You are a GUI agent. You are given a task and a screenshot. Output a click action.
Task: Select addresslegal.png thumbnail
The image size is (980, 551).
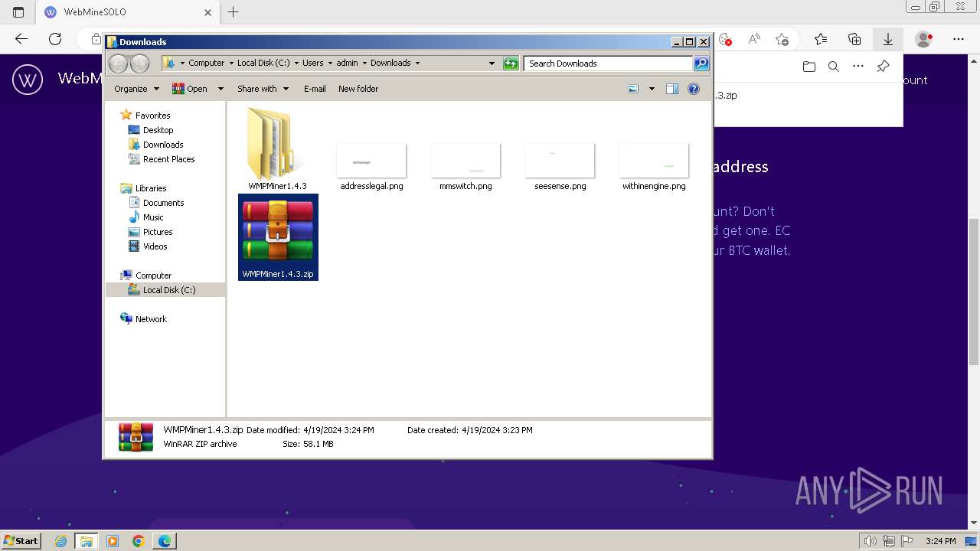[x=371, y=160]
